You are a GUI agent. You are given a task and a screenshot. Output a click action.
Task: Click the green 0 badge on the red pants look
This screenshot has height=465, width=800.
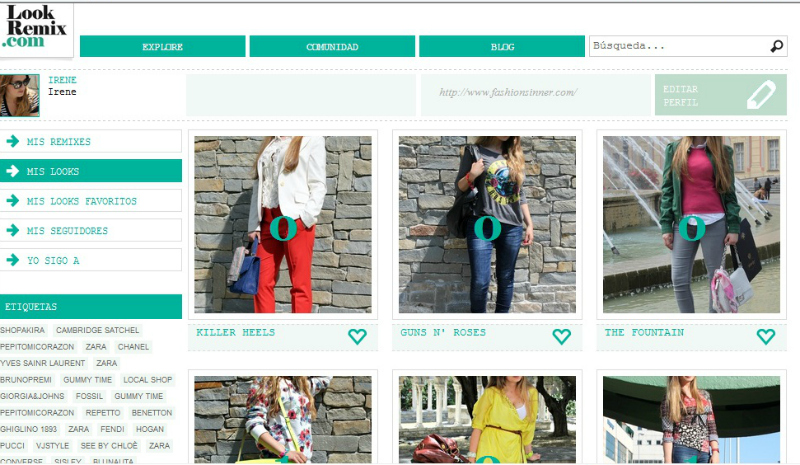click(283, 228)
